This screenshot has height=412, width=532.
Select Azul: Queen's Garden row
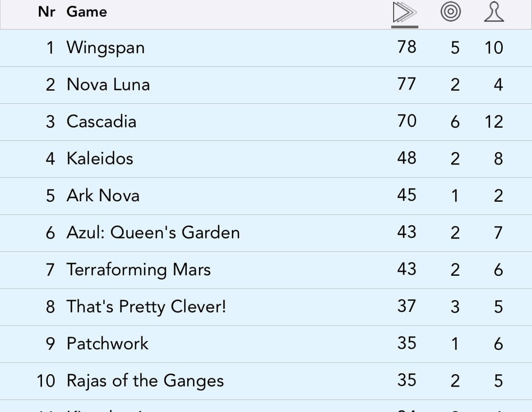coord(153,233)
